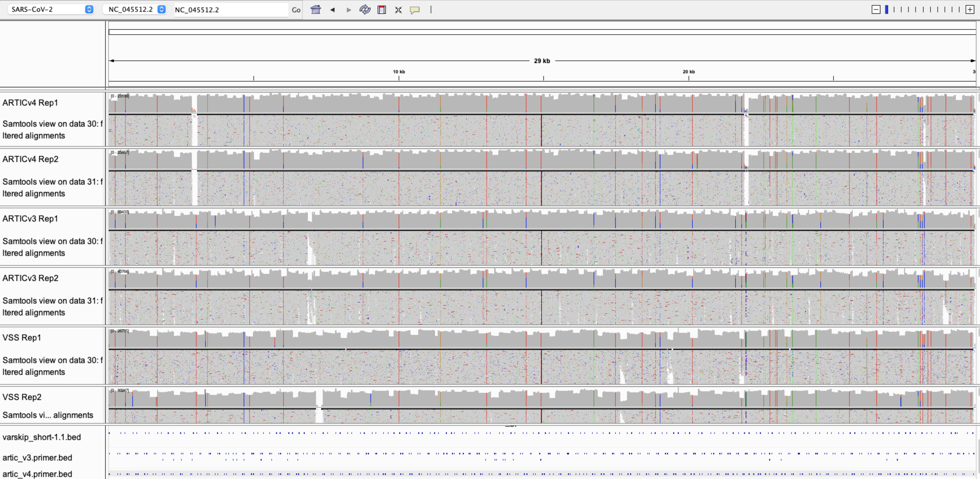Click the locus search text field

click(230, 10)
